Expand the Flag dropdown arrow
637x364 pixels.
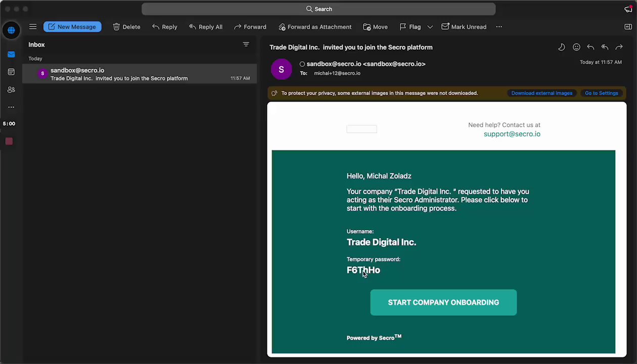pos(430,27)
